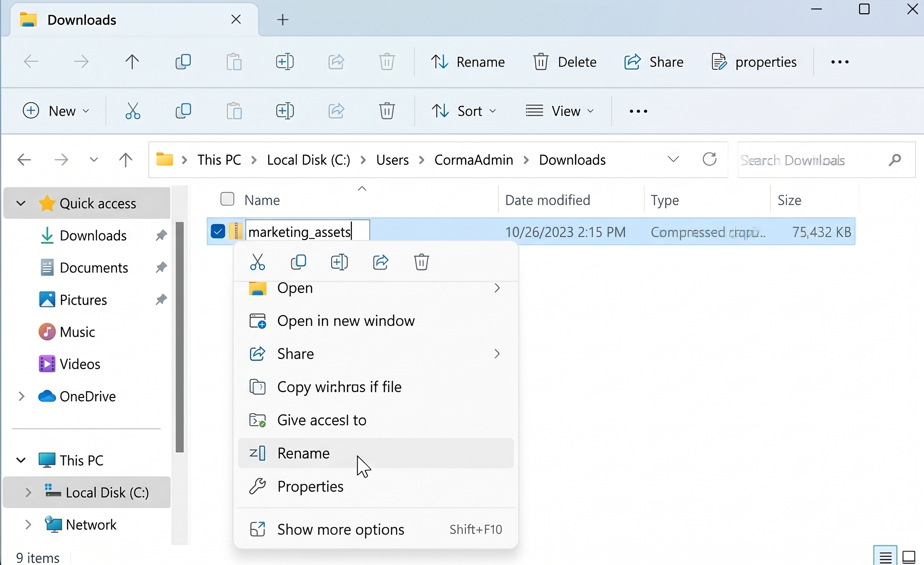Choose Rename from the context menu

[376, 453]
